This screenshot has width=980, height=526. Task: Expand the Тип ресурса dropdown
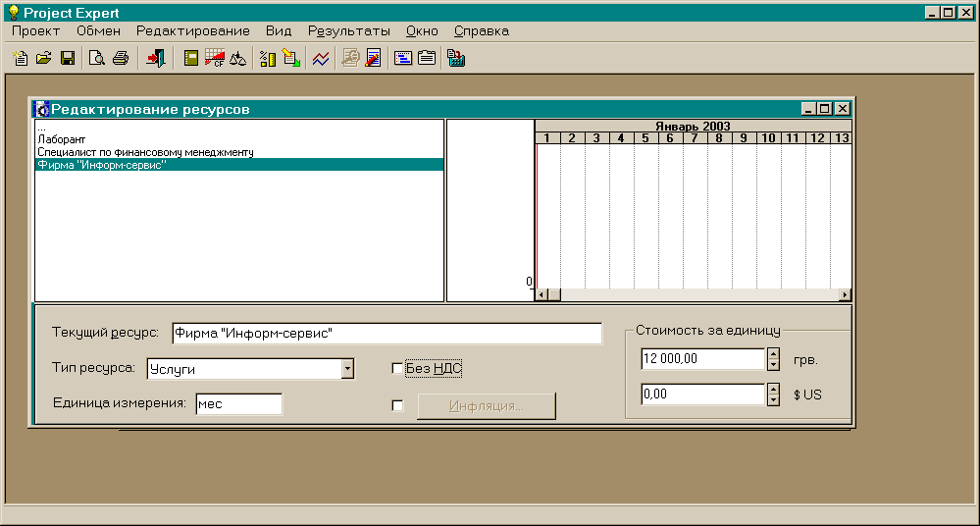(346, 369)
